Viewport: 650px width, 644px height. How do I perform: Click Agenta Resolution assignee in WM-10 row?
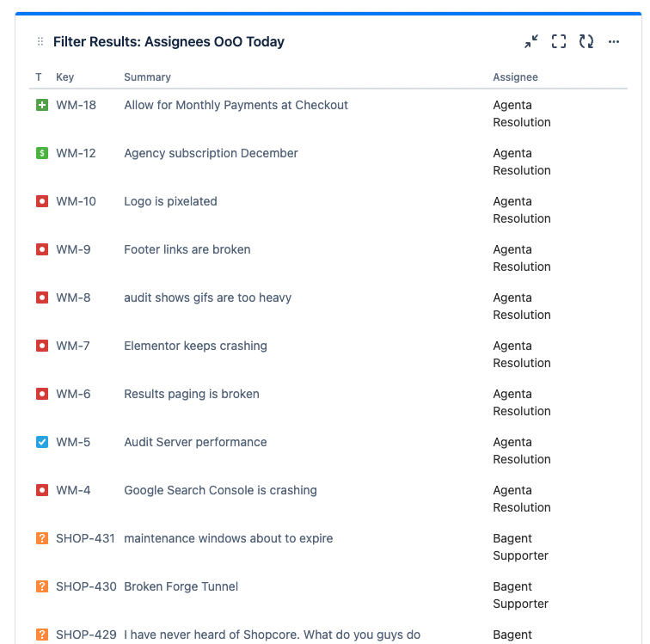coord(522,210)
